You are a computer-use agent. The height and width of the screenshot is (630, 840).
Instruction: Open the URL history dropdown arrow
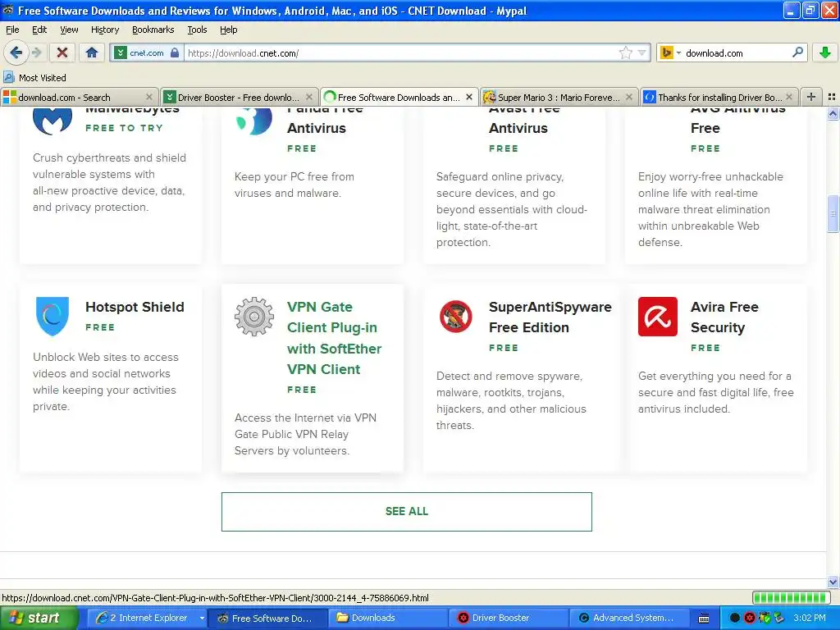coord(641,52)
